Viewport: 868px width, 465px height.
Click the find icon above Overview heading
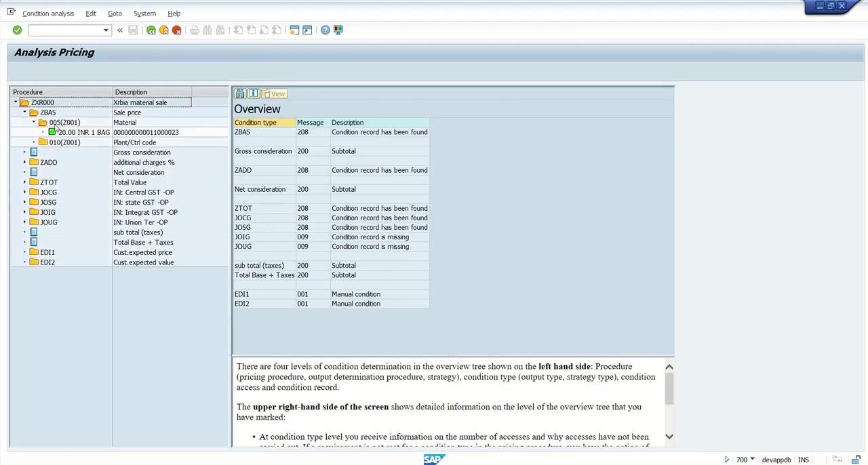click(240, 94)
